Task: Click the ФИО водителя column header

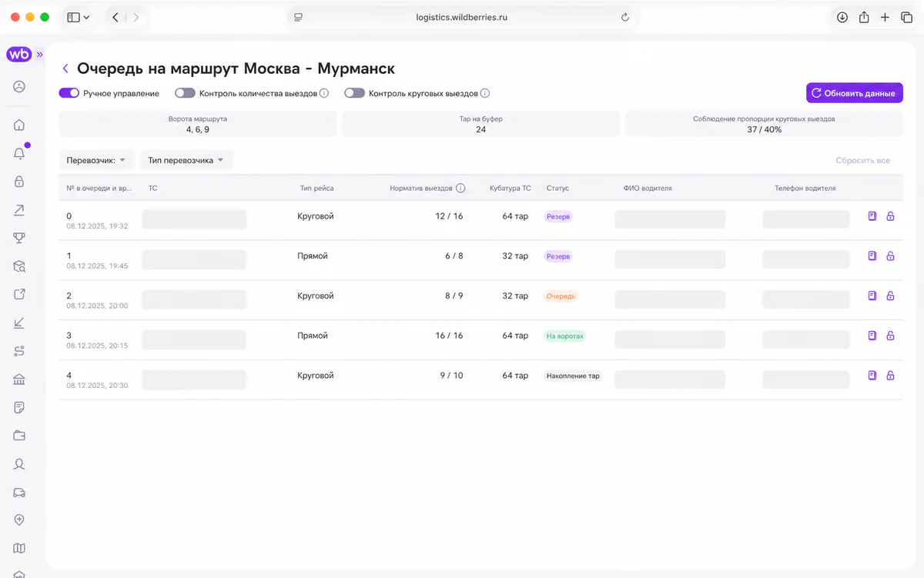Action: click(648, 188)
